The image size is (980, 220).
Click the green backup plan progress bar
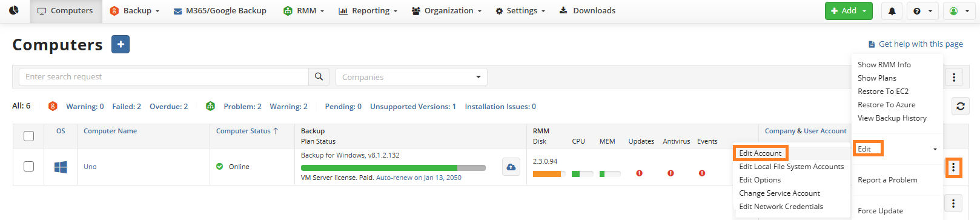click(393, 168)
